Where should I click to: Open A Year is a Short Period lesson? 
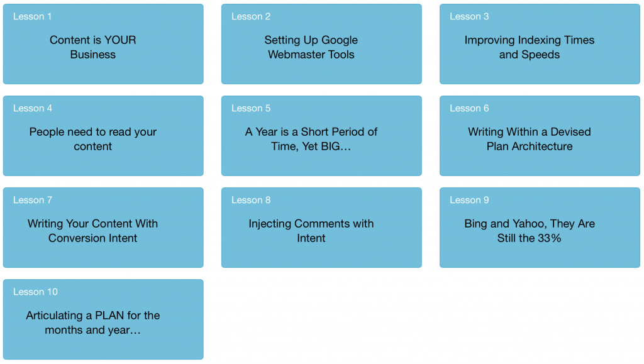321,136
